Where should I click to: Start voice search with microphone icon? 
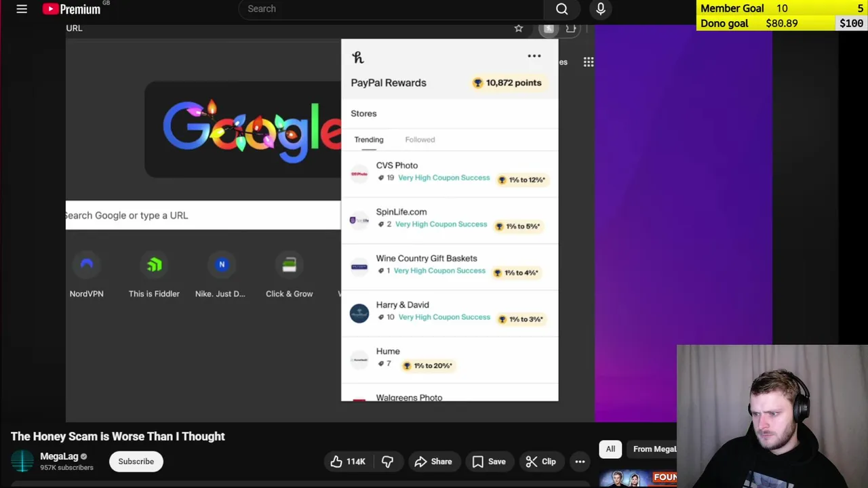point(600,9)
